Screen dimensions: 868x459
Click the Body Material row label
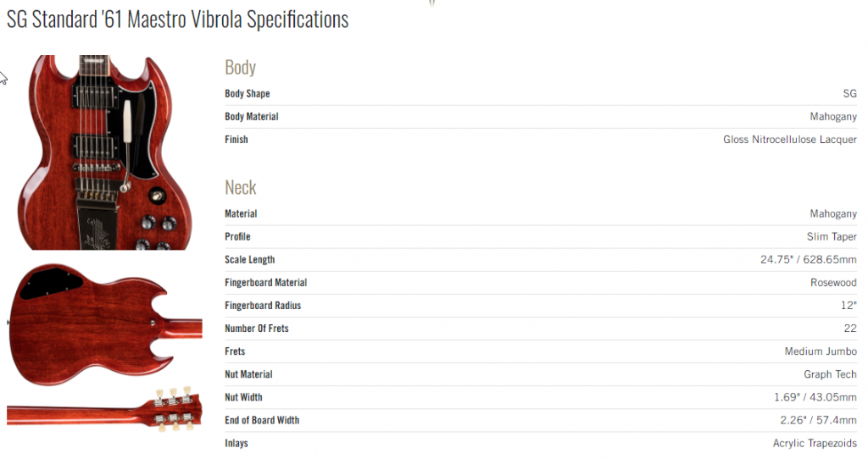[251, 117]
